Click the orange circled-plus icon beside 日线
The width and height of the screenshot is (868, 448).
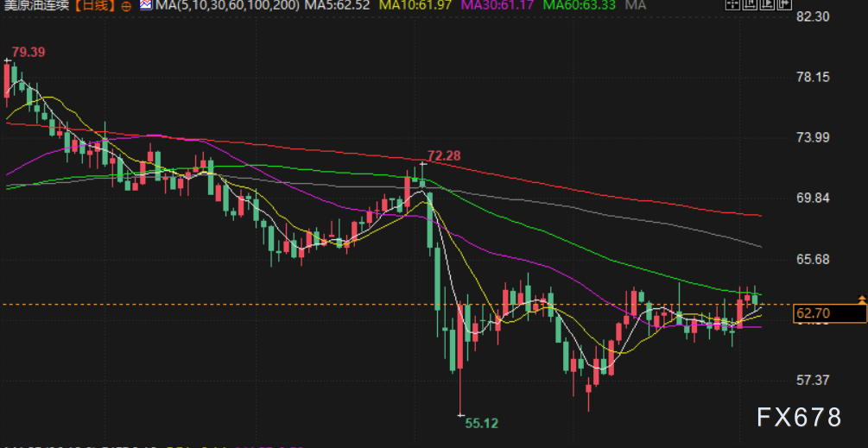pos(127,6)
